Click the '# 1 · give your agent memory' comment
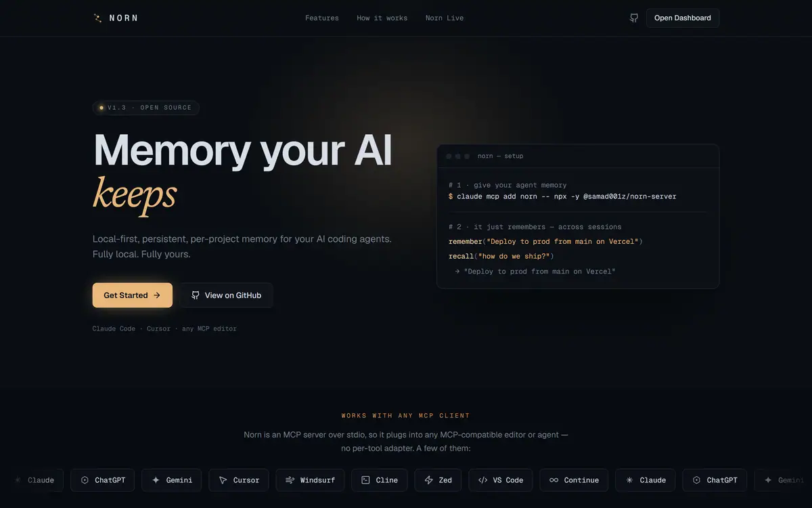The height and width of the screenshot is (508, 812). click(x=507, y=185)
